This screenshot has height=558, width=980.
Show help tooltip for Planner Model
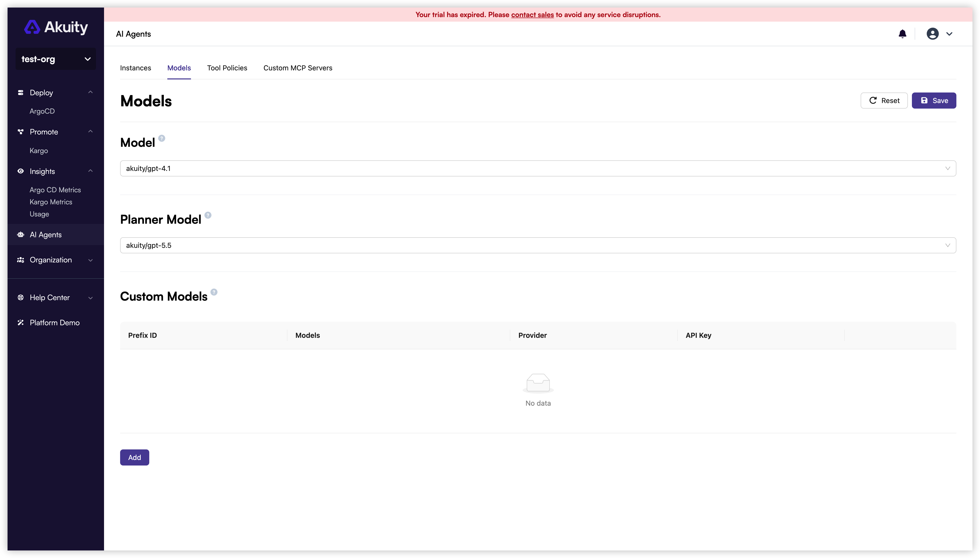tap(208, 215)
